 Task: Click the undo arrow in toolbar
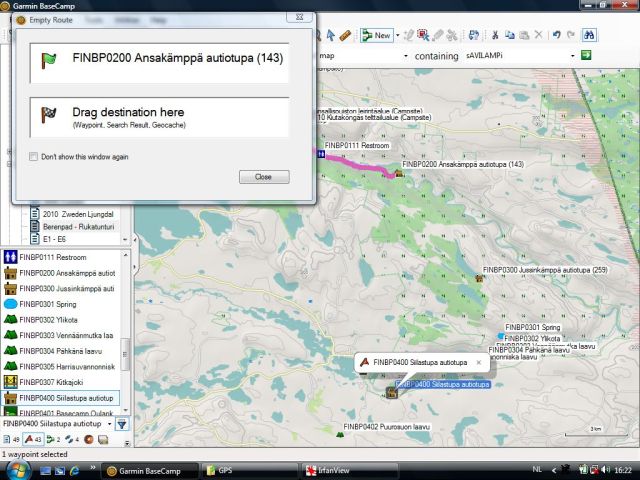[x=555, y=35]
